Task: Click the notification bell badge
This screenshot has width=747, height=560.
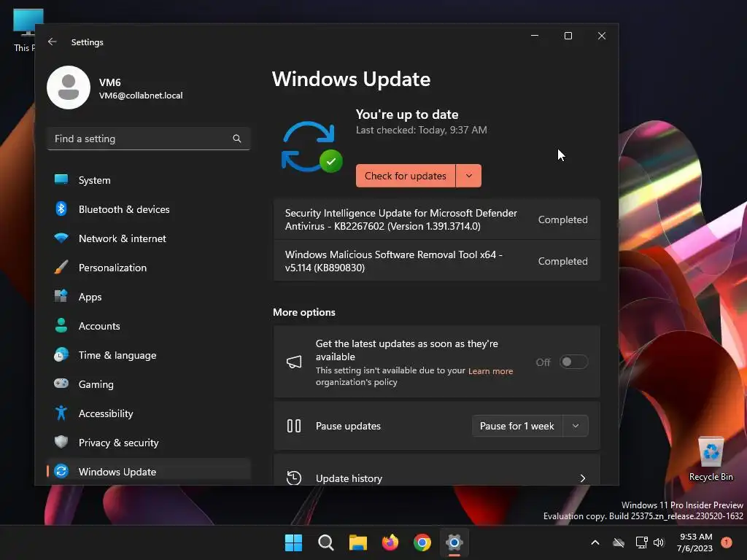Action: click(x=726, y=542)
